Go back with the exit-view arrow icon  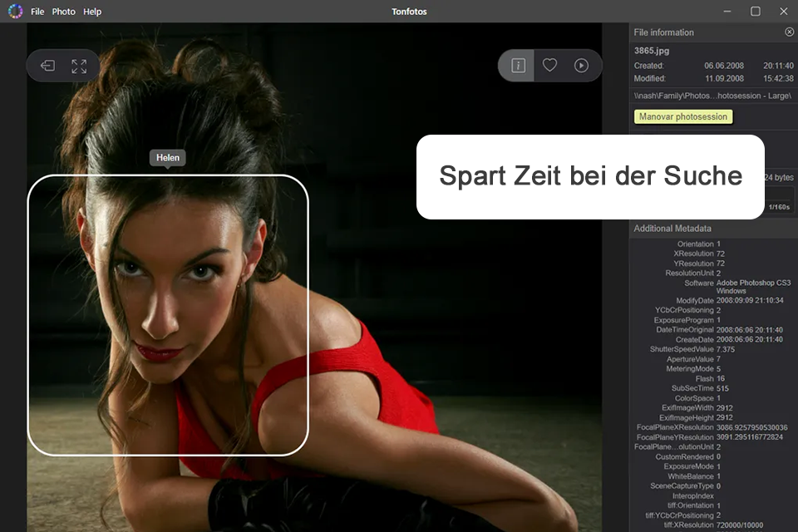point(48,66)
